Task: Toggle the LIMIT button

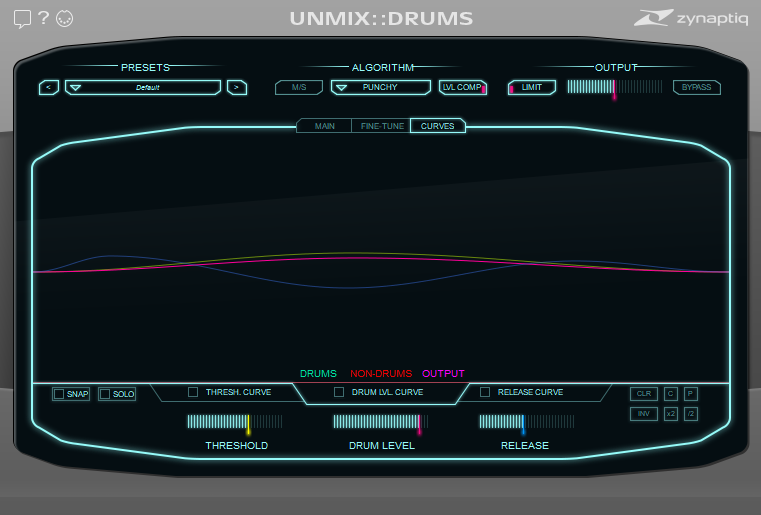Action: tap(531, 87)
